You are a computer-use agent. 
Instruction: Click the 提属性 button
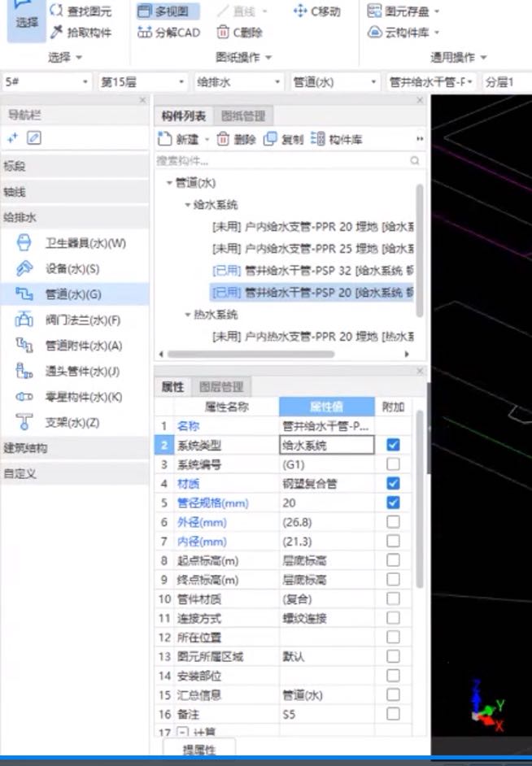198,748
